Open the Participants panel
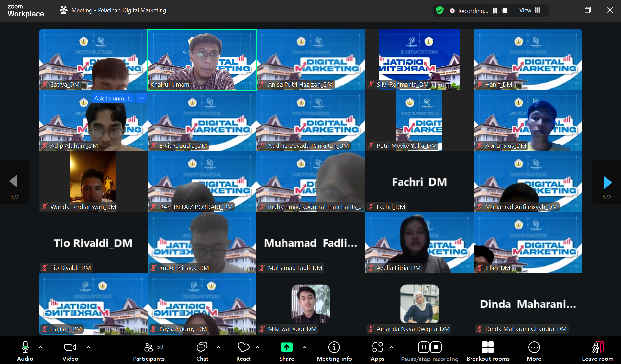This screenshot has width=621, height=364. click(x=149, y=351)
